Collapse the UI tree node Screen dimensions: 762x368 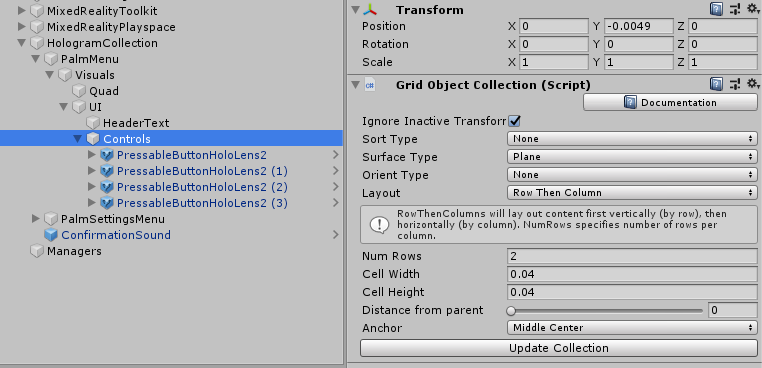point(64,107)
